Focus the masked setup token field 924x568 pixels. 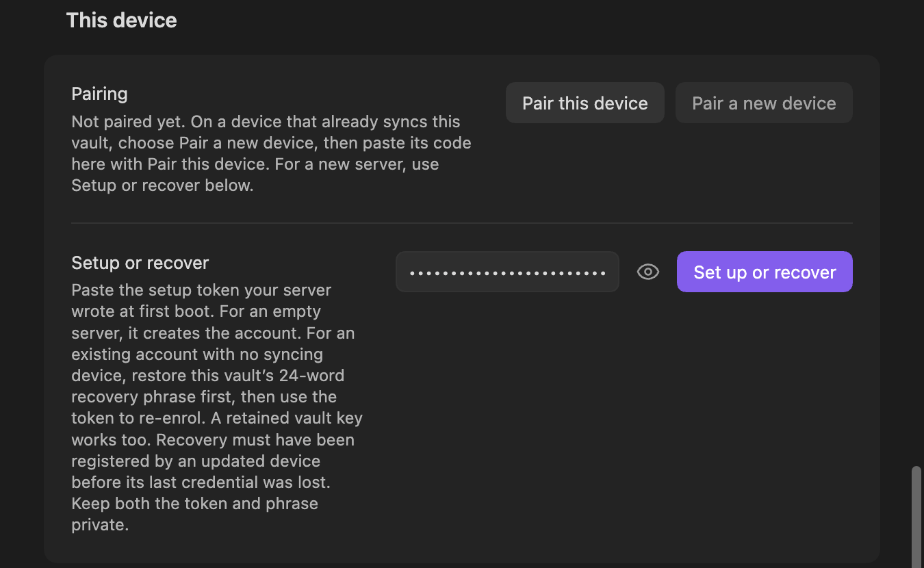pyautogui.click(x=507, y=272)
